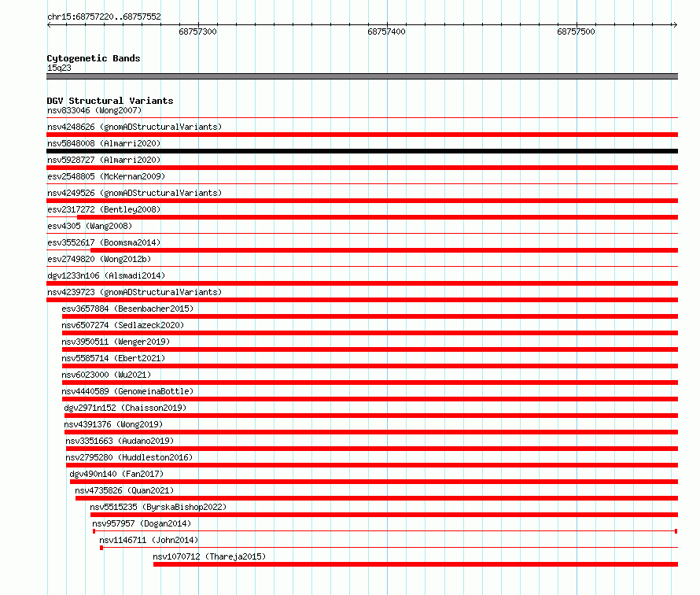Screen dimensions: 700x595
Task: Click the chr15:68757220..68757552 region label
Action: pos(104,17)
